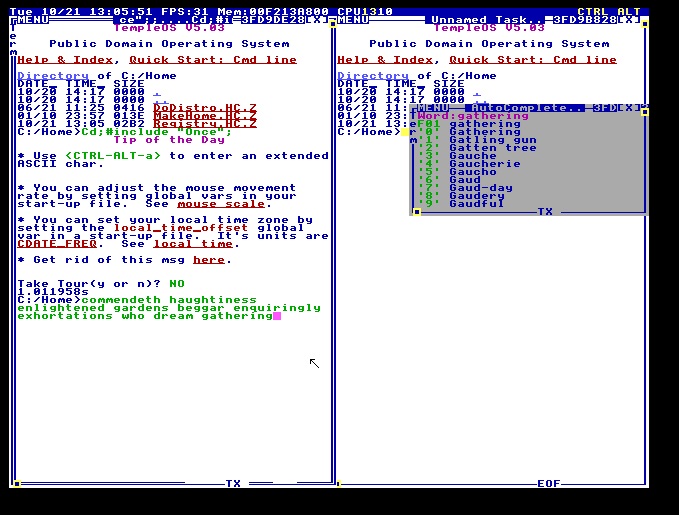The width and height of the screenshot is (679, 515).
Task: Click the date and time in top bar
Action: (x=81, y=12)
